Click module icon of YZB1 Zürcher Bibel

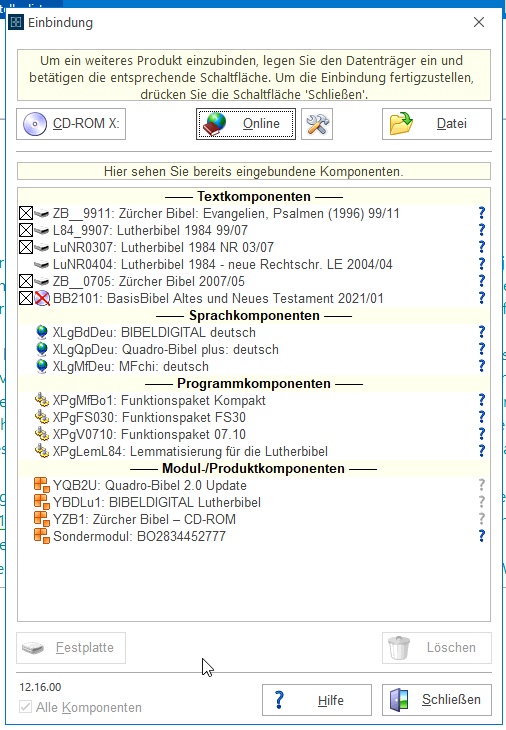[42, 519]
